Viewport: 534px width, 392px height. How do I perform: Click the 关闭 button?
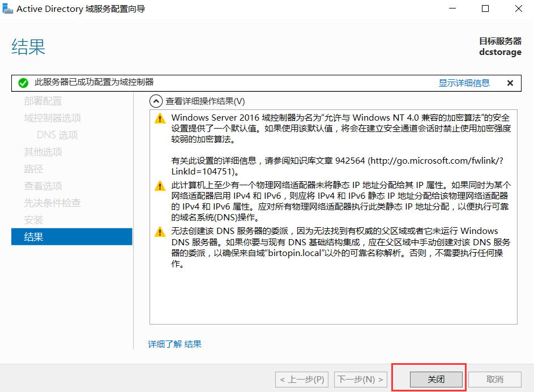[436, 380]
